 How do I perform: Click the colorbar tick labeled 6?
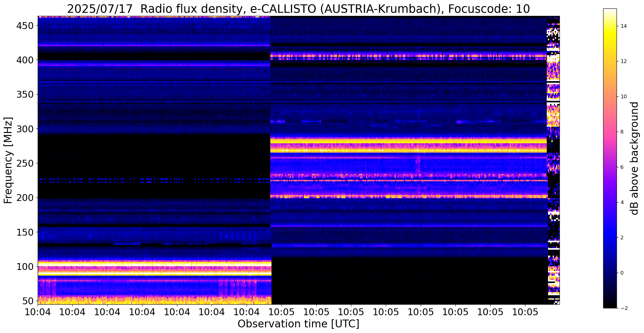point(622,167)
